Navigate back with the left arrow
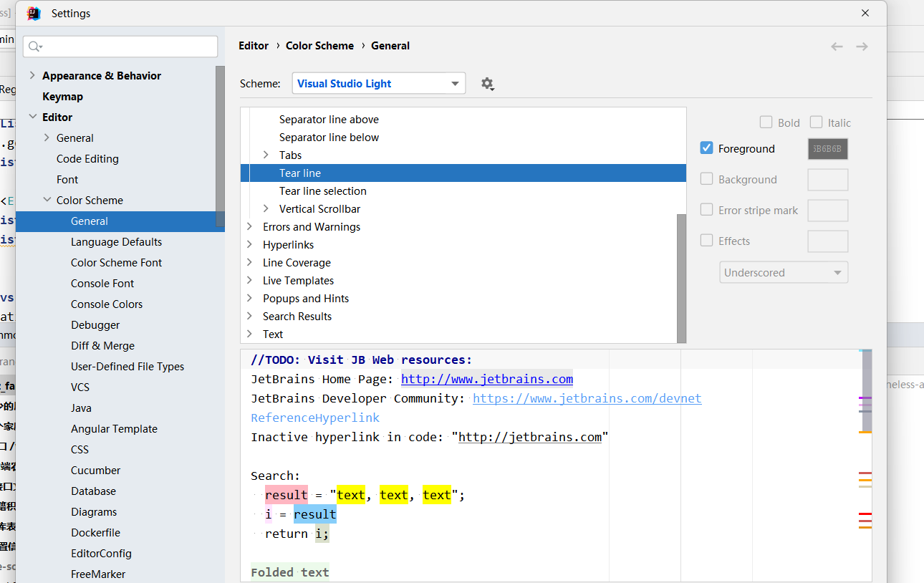The width and height of the screenshot is (924, 583). [837, 47]
